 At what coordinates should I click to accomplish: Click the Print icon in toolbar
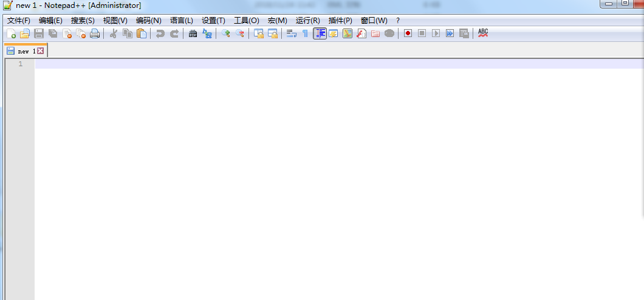point(95,33)
